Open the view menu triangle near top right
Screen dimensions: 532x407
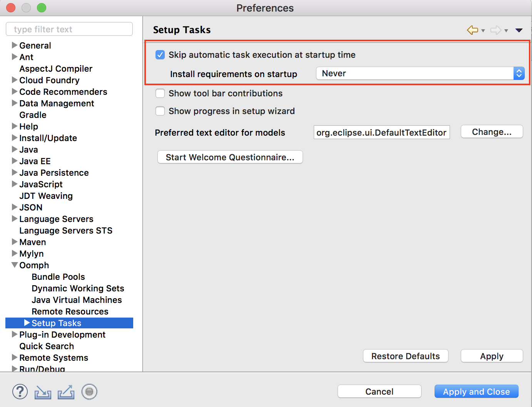pyautogui.click(x=519, y=30)
